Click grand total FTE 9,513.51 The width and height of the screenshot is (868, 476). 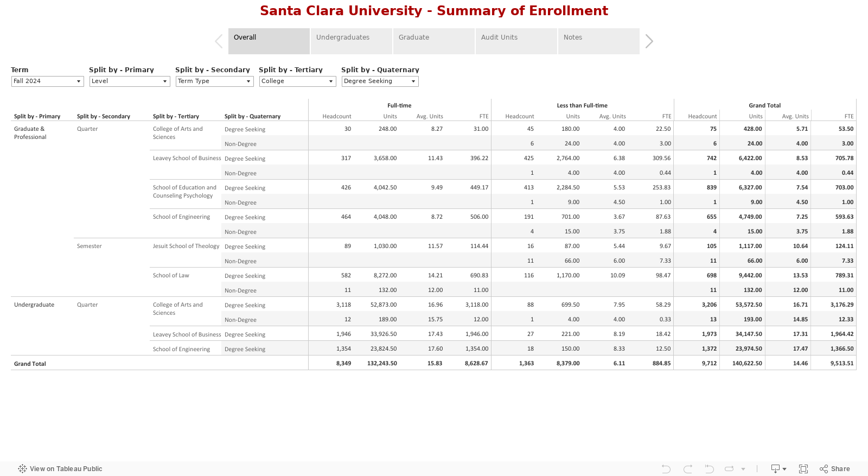842,364
